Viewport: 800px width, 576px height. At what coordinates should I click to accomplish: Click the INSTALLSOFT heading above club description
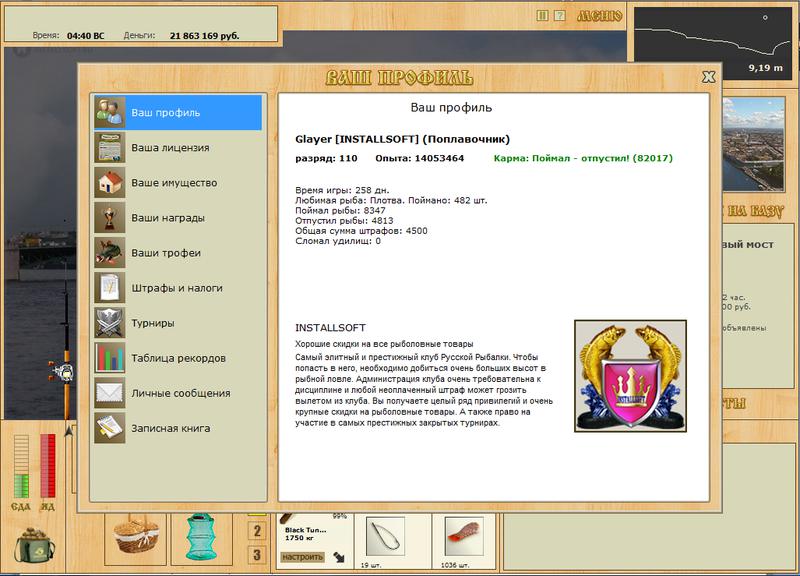(x=330, y=328)
